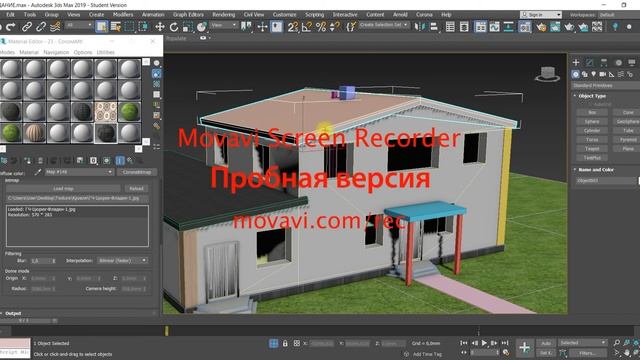640x360 pixels.
Task: Activate Select and Scale tool
Action: [x=188, y=27]
